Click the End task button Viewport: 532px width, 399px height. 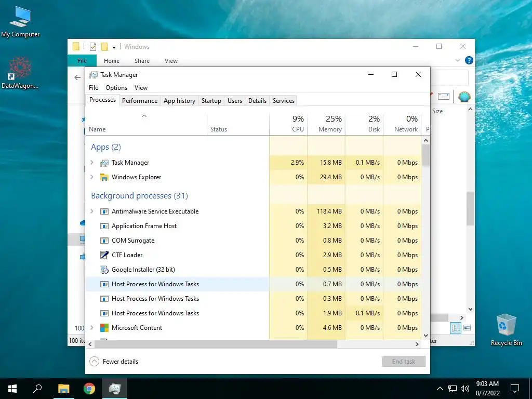tap(404, 362)
